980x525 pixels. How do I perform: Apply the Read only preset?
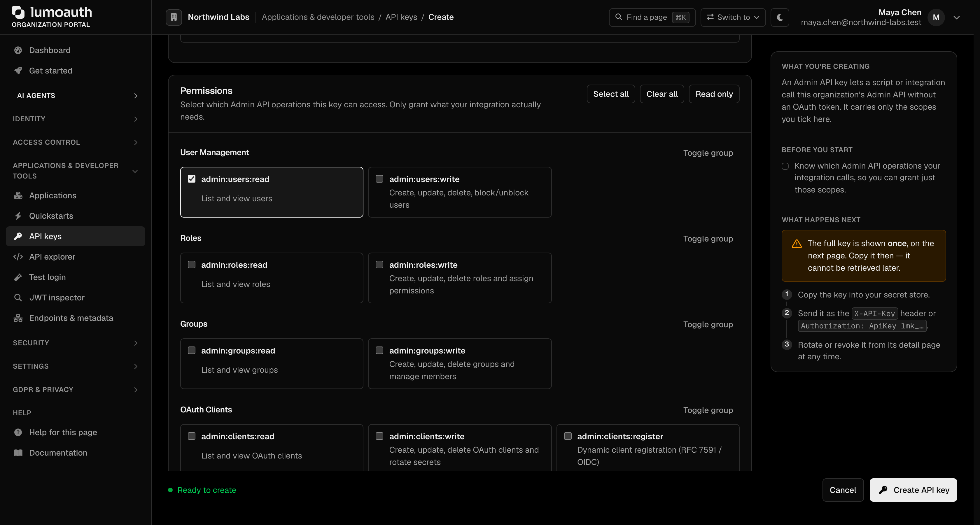(714, 94)
